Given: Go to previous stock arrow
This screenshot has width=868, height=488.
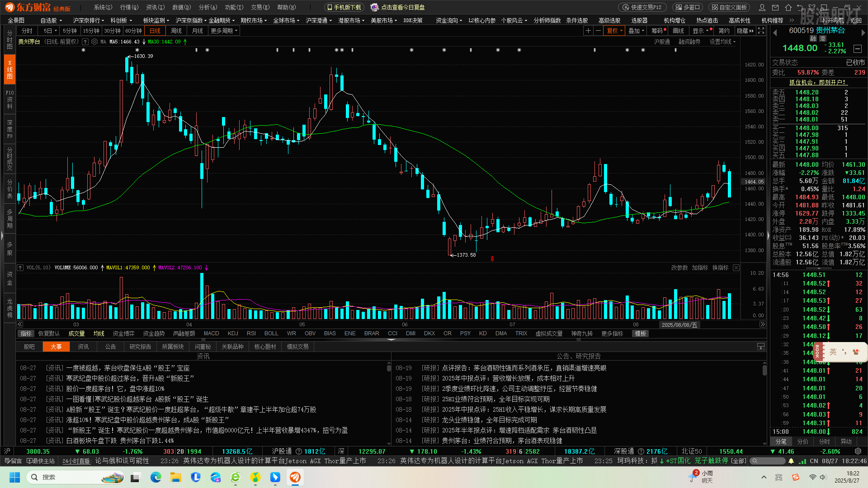Looking at the screenshot, I should (775, 33).
